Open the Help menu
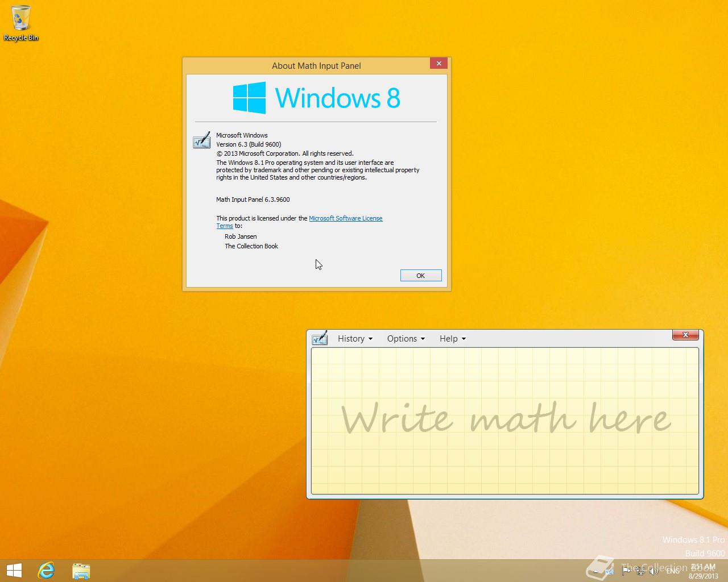The width and height of the screenshot is (728, 582). click(452, 338)
